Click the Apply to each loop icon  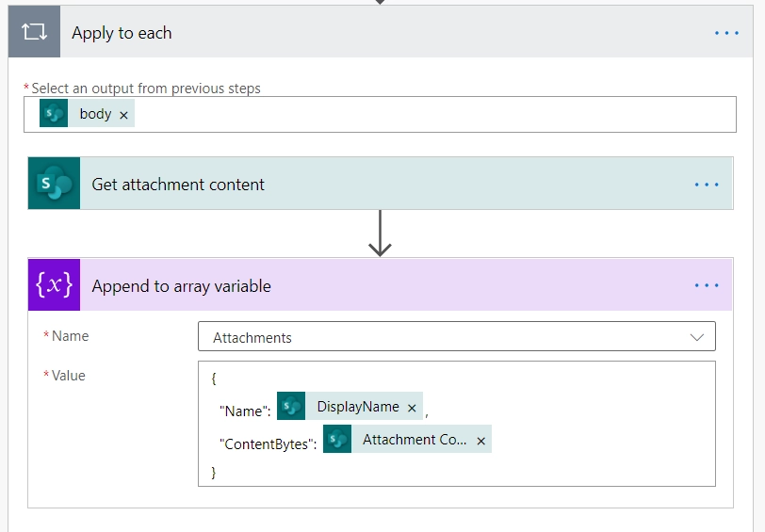(x=34, y=32)
